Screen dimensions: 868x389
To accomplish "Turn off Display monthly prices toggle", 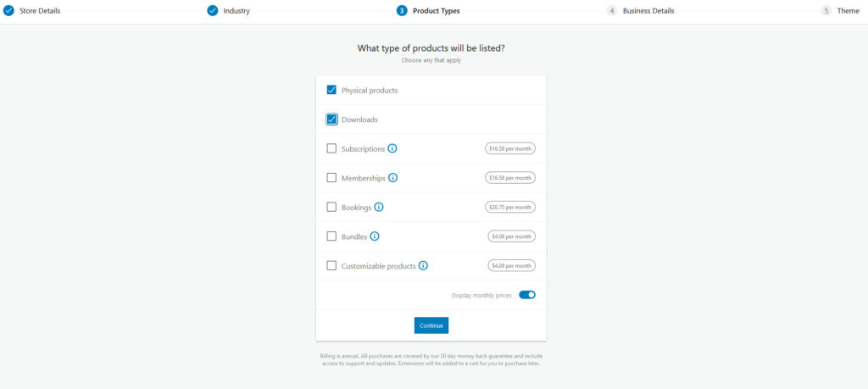I will 527,295.
